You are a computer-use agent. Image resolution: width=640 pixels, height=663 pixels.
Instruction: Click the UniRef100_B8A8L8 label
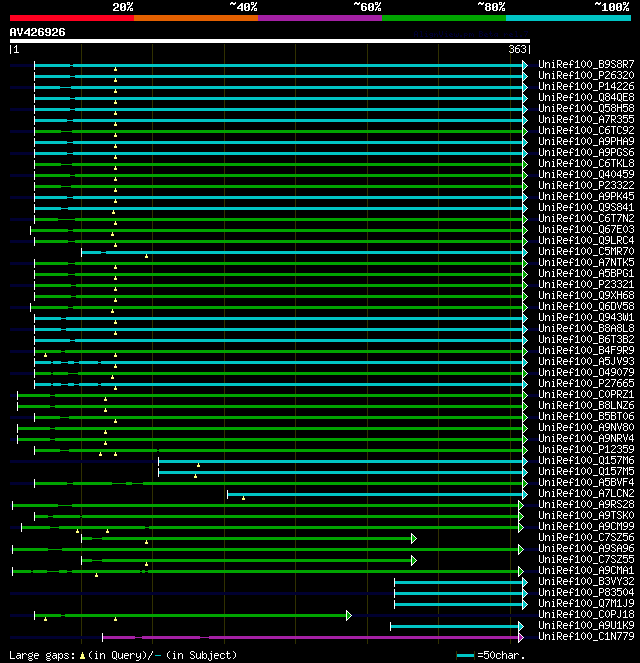[x=586, y=328]
